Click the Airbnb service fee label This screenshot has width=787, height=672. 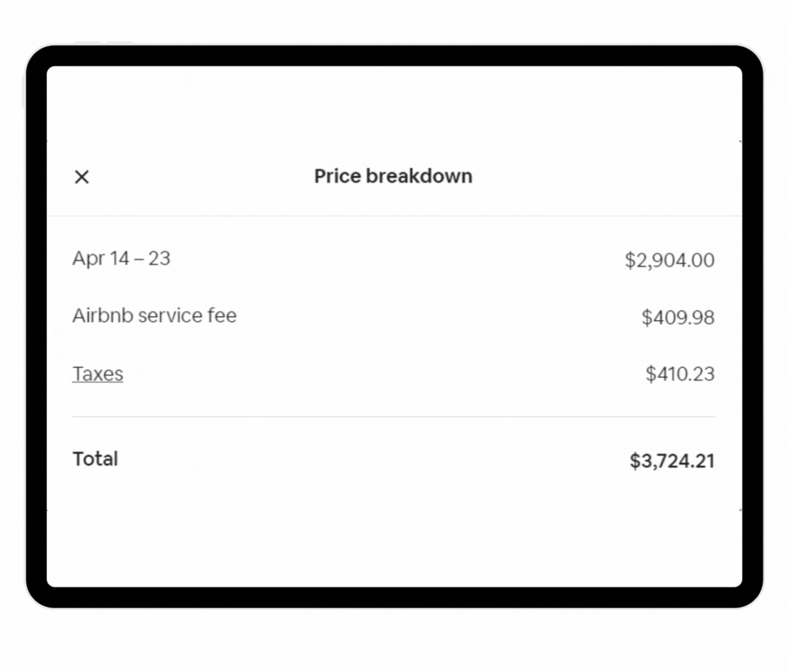155,316
